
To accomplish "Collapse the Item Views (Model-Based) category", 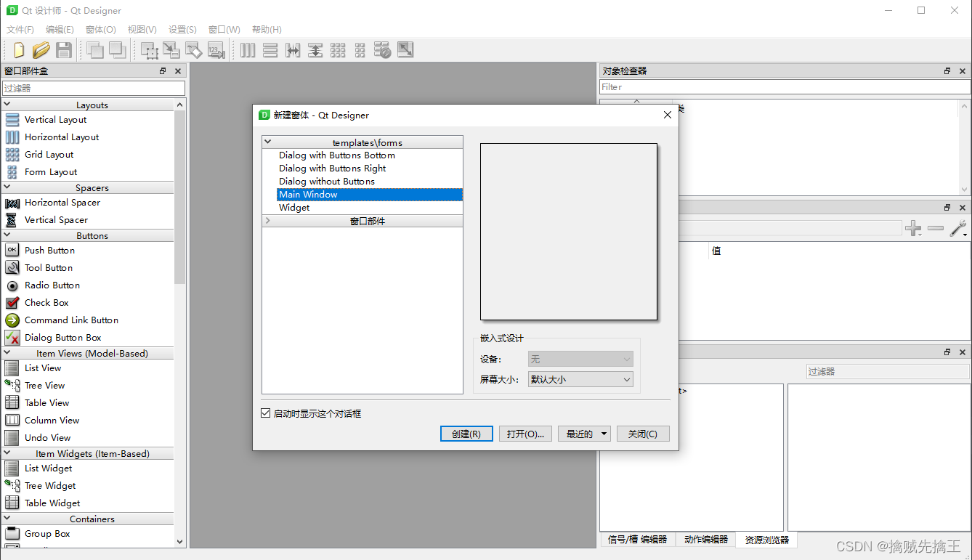I will (7, 353).
